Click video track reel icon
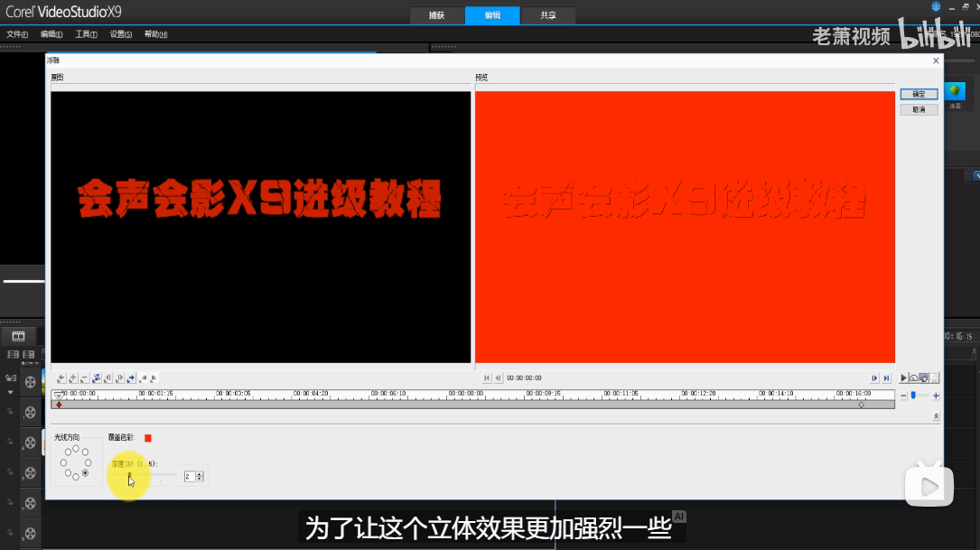Viewport: 980px width, 550px height. tap(30, 382)
